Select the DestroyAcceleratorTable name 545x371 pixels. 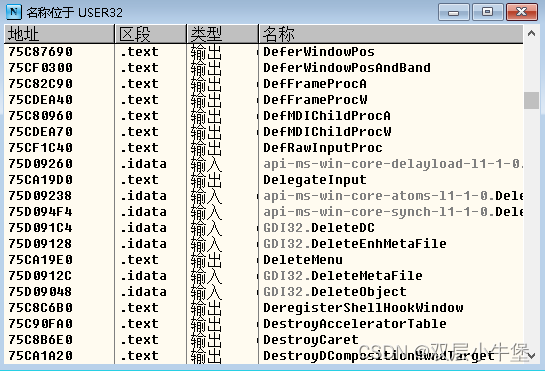tap(355, 324)
